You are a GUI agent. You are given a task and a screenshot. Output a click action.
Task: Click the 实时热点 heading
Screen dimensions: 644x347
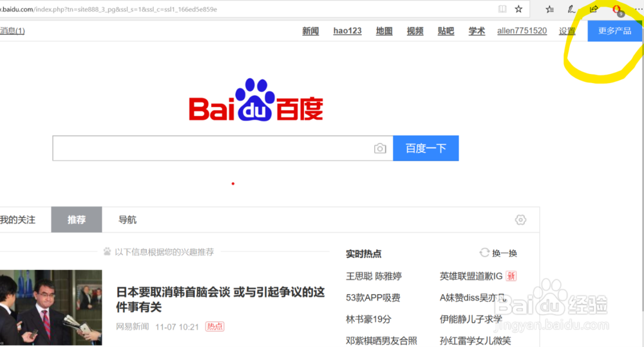click(x=363, y=254)
